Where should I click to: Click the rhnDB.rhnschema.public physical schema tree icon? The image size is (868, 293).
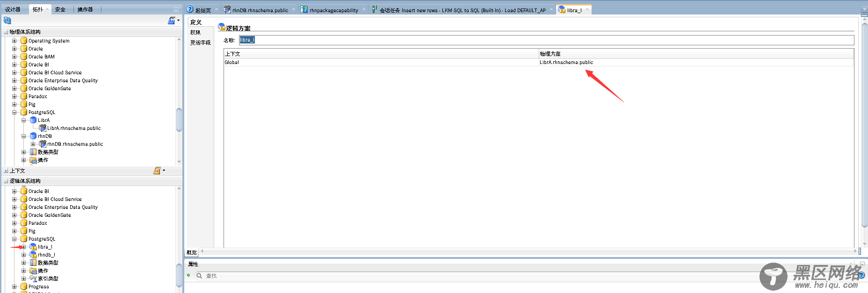pyautogui.click(x=43, y=144)
